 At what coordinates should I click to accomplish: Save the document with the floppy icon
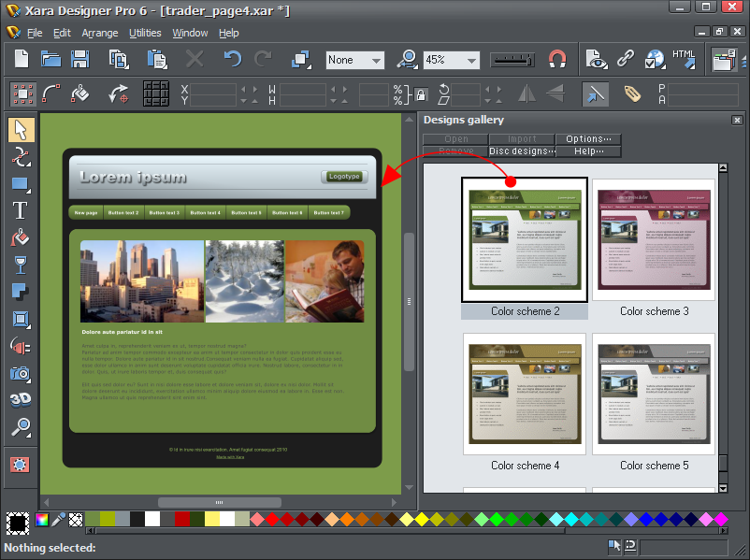point(79,59)
